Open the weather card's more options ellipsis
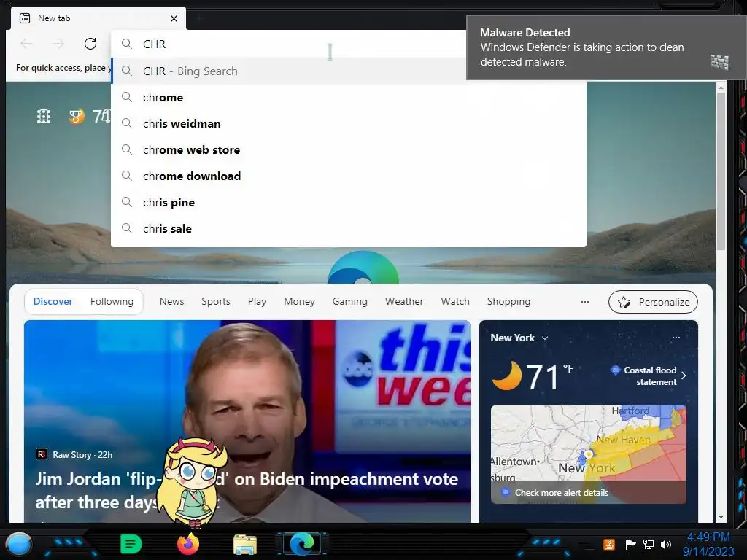The width and height of the screenshot is (747, 560). coord(676,338)
